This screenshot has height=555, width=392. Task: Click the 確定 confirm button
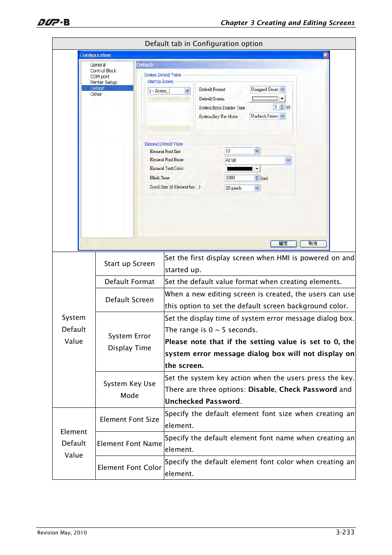(284, 244)
